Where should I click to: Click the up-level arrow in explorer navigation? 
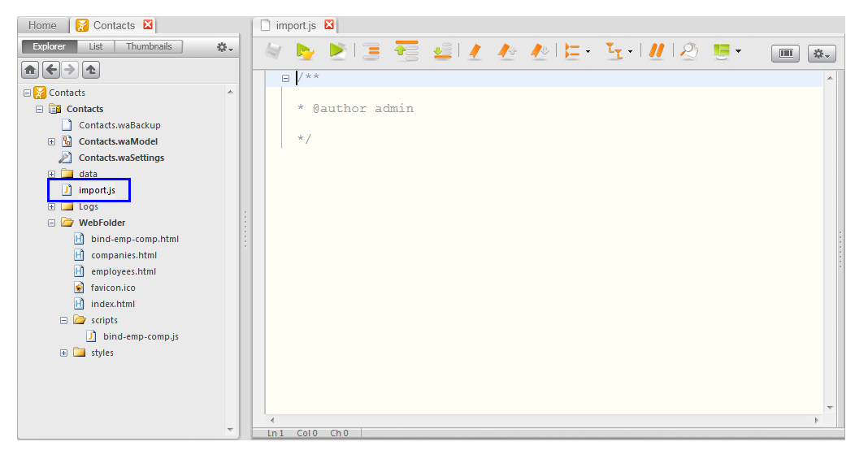[x=91, y=70]
